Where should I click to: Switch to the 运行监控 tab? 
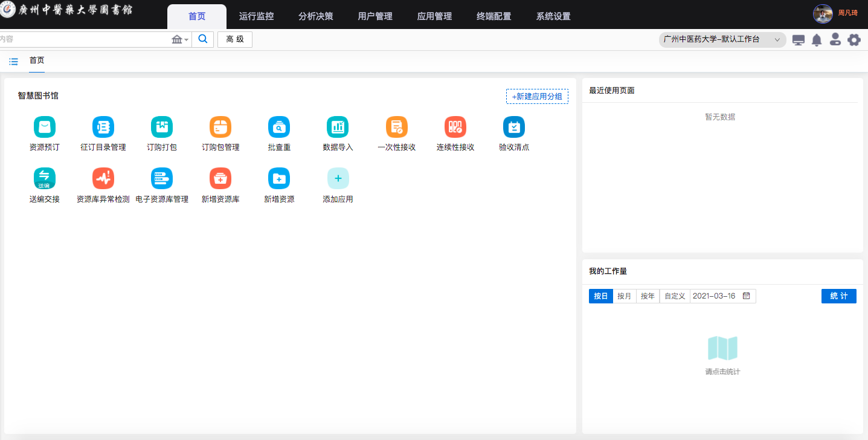(256, 16)
